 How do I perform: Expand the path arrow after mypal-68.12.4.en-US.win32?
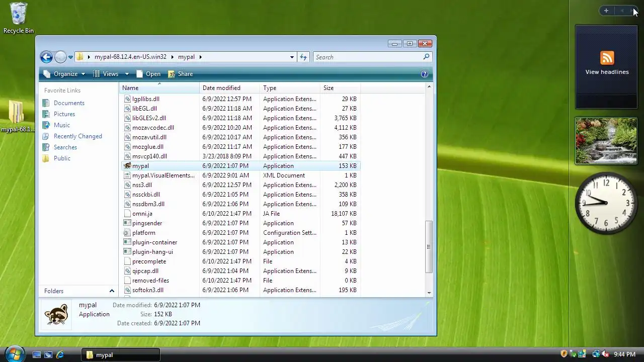172,57
